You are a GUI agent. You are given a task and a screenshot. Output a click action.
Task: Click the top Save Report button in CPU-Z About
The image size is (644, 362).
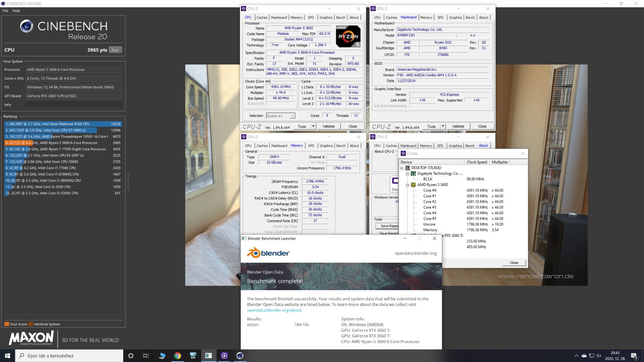tap(387, 226)
